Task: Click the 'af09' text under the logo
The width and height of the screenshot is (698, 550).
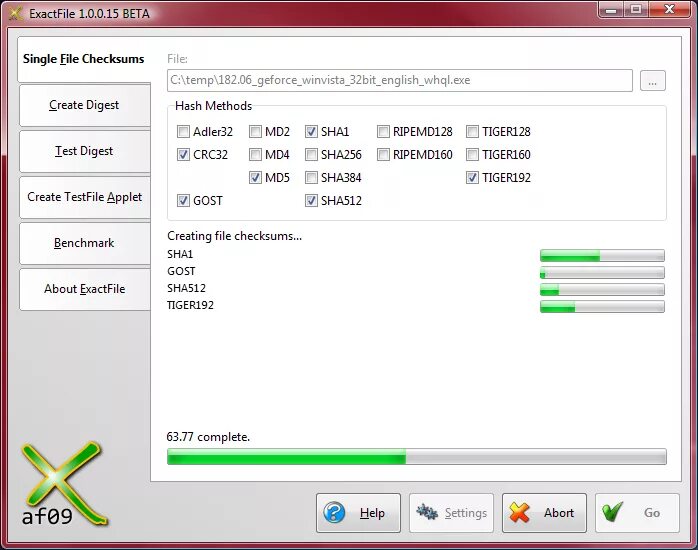Action: pyautogui.click(x=47, y=516)
